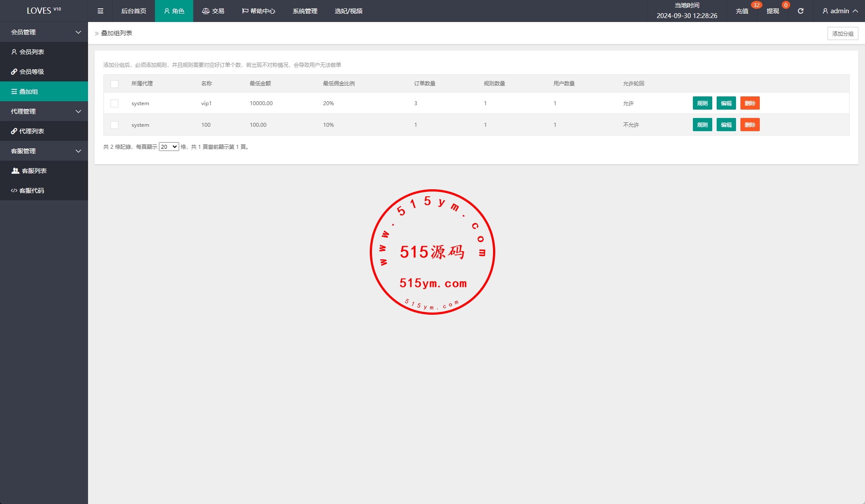Select 叠加组 sidebar item icon
Viewport: 865px width, 504px height.
pyautogui.click(x=14, y=92)
